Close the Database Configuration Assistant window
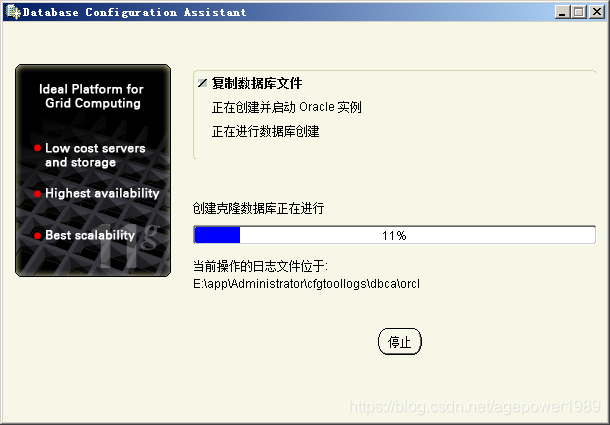 pos(596,12)
